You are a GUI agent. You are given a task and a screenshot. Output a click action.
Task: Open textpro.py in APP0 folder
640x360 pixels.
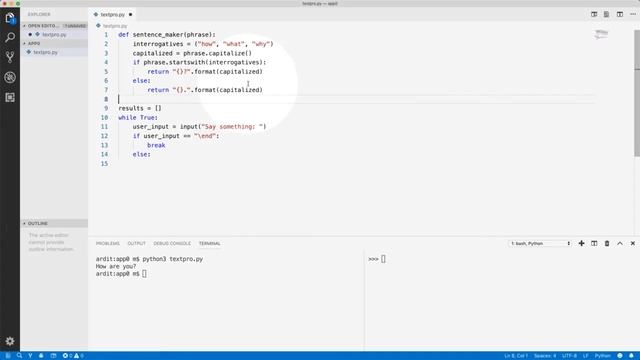tap(54, 52)
